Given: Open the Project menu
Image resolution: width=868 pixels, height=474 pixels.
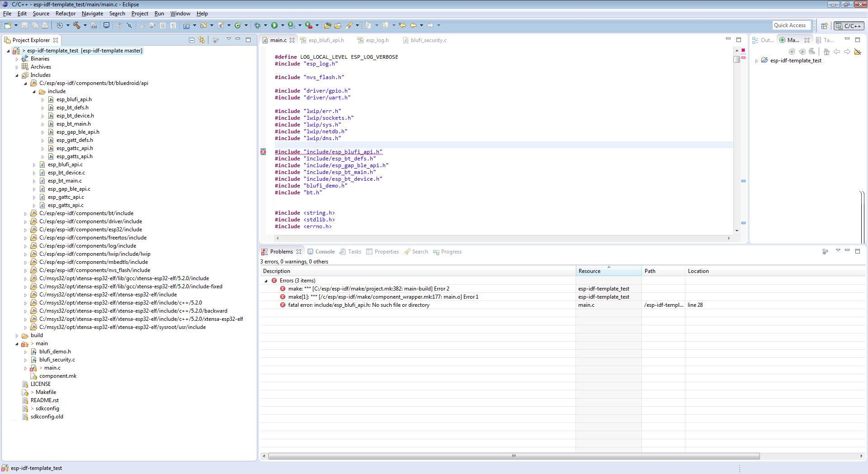Looking at the screenshot, I should click(140, 14).
